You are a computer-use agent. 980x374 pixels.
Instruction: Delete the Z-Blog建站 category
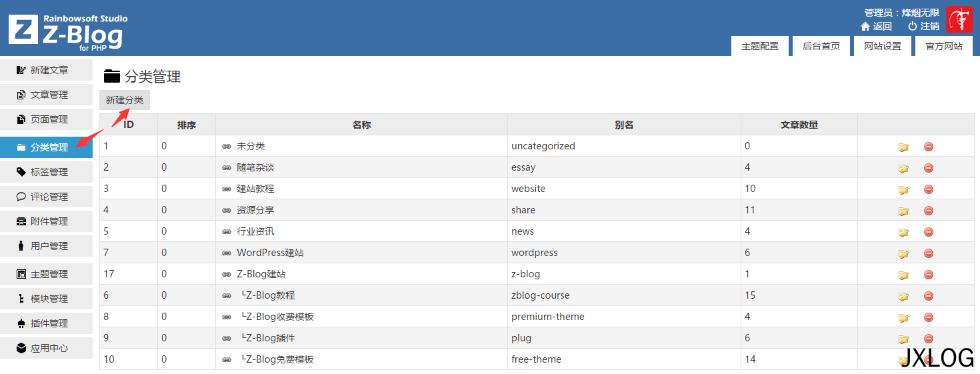tap(929, 275)
